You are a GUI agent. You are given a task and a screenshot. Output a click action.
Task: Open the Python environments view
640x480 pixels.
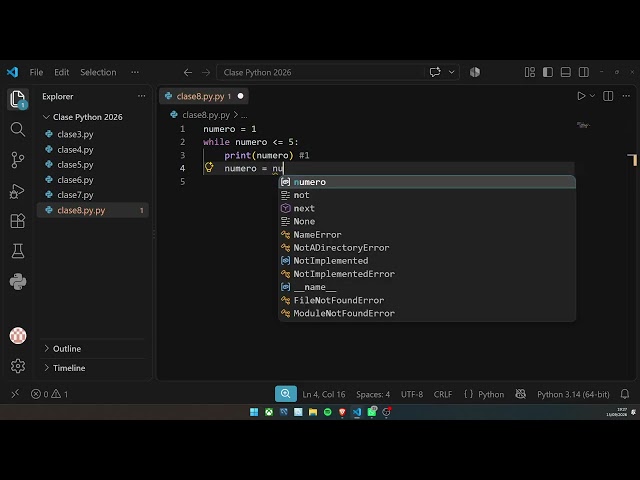pos(18,282)
